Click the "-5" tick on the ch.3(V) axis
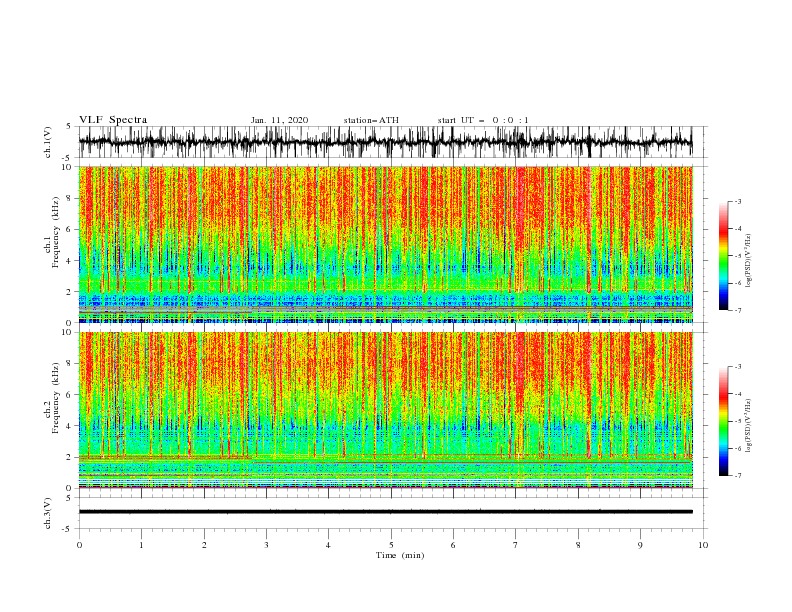This screenshot has height=612, width=792. click(68, 529)
